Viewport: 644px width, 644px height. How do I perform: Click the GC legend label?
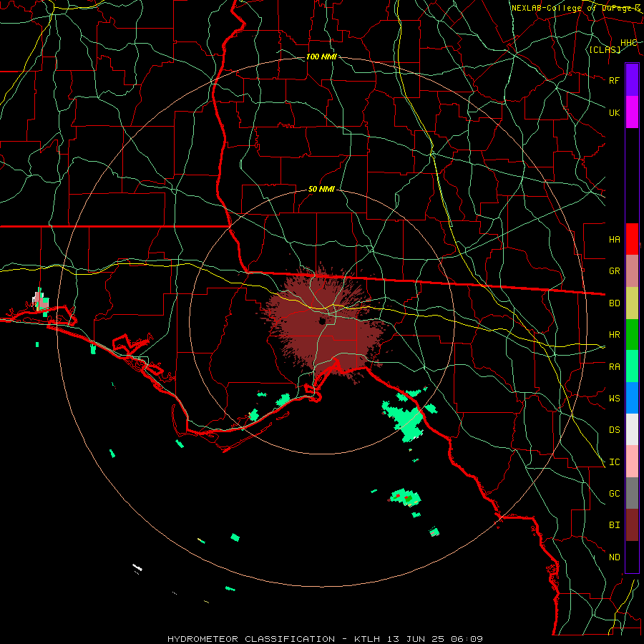615,494
